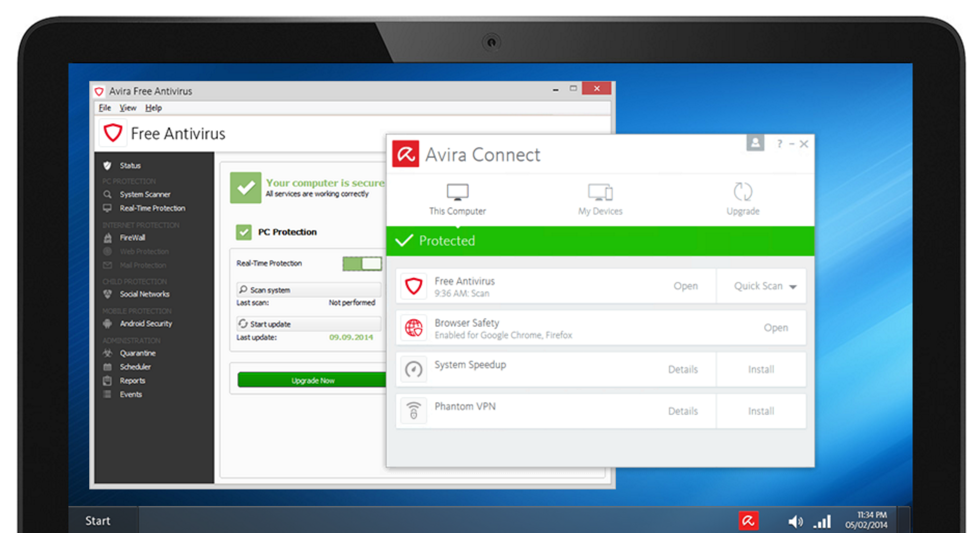Click 'Your computer is secure' heading
Image resolution: width=980 pixels, height=533 pixels.
tap(325, 183)
